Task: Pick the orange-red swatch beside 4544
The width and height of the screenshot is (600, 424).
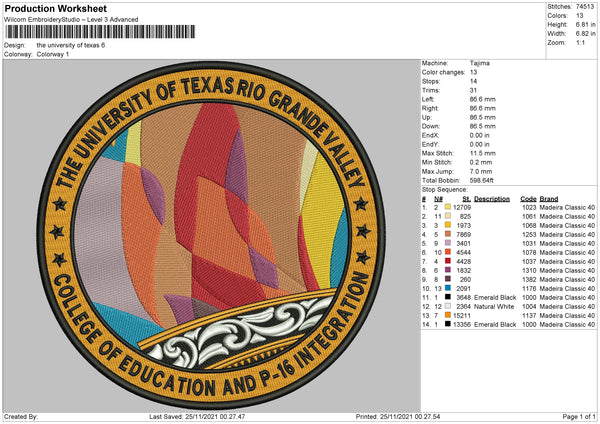Action: pos(448,252)
